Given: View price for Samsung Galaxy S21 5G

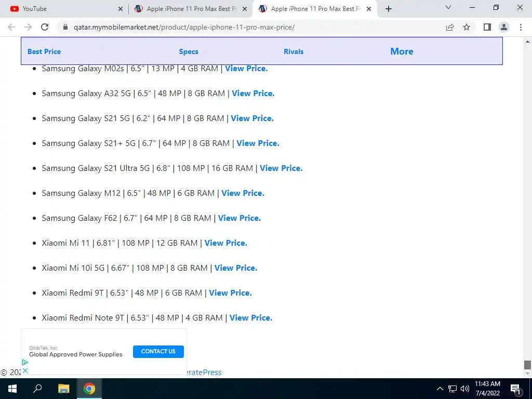Looking at the screenshot, I should click(x=252, y=118).
